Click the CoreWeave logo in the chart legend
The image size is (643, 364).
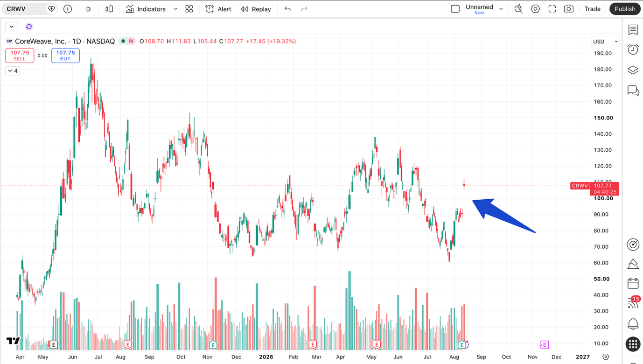pos(9,41)
